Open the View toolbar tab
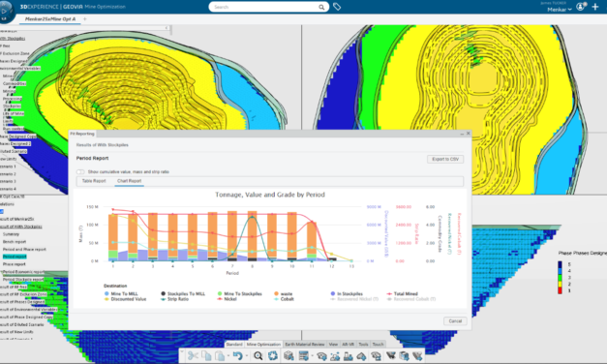Screen dimensions: 607x364 click(333, 344)
